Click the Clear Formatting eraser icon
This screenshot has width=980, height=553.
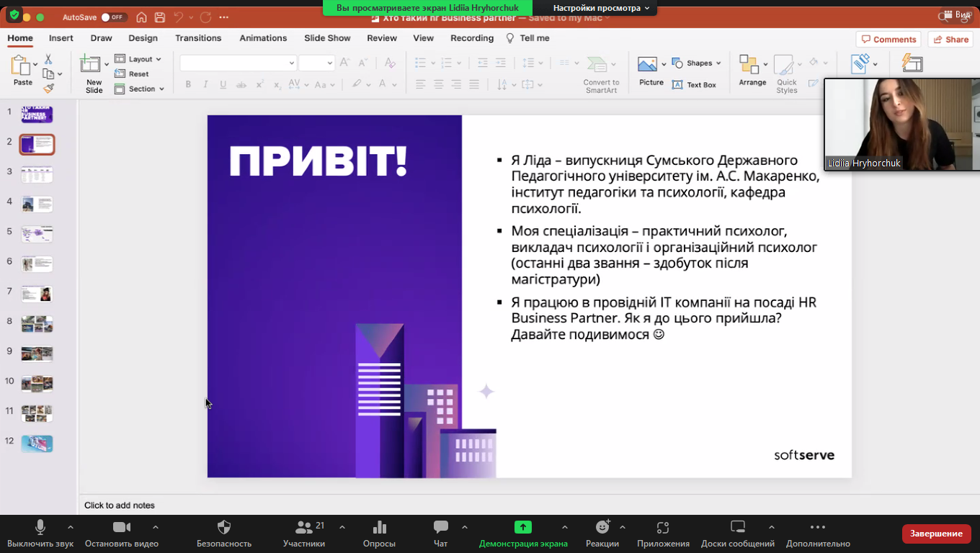pos(389,63)
